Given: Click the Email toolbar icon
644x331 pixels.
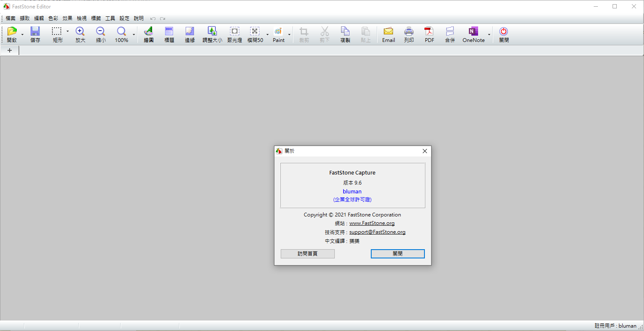Looking at the screenshot, I should 388,32.
